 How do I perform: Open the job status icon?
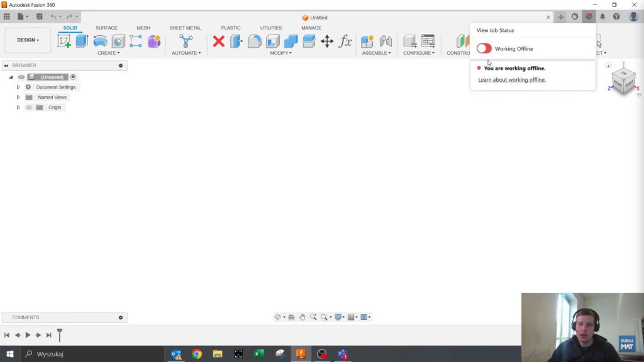tap(589, 17)
